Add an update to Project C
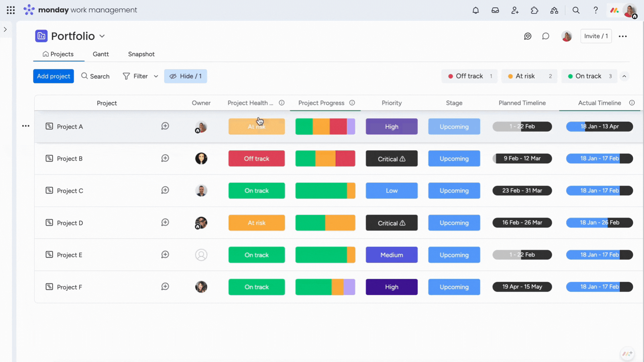The image size is (644, 362). [x=165, y=190]
